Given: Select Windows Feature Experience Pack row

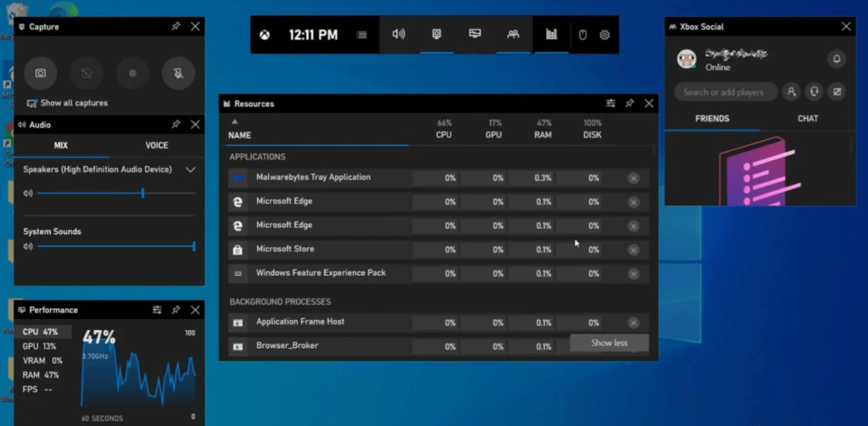Looking at the screenshot, I should (x=439, y=273).
